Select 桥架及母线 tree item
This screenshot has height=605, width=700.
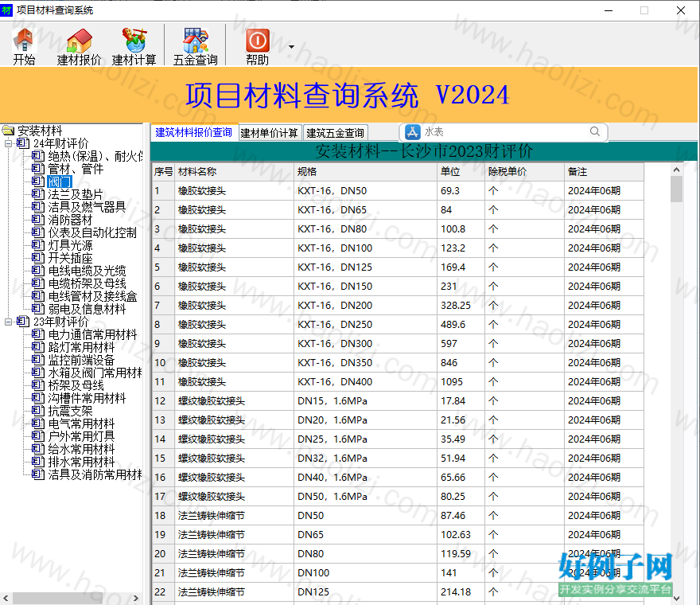click(x=76, y=385)
